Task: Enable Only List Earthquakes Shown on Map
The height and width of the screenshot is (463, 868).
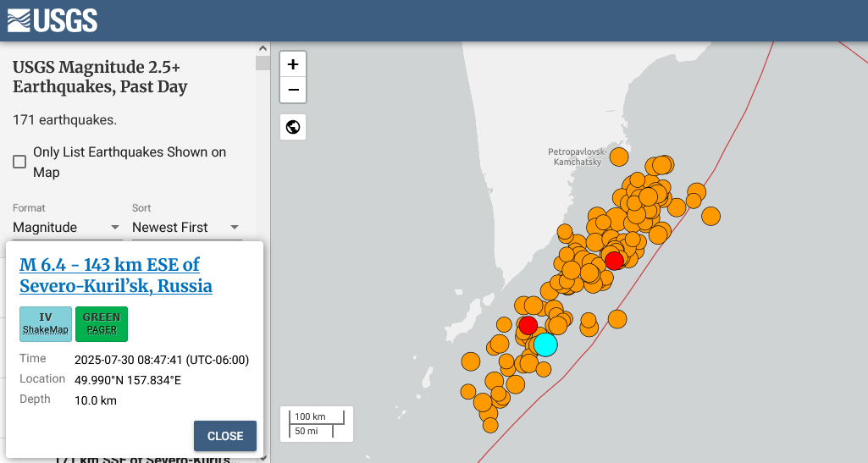Action: [19, 162]
